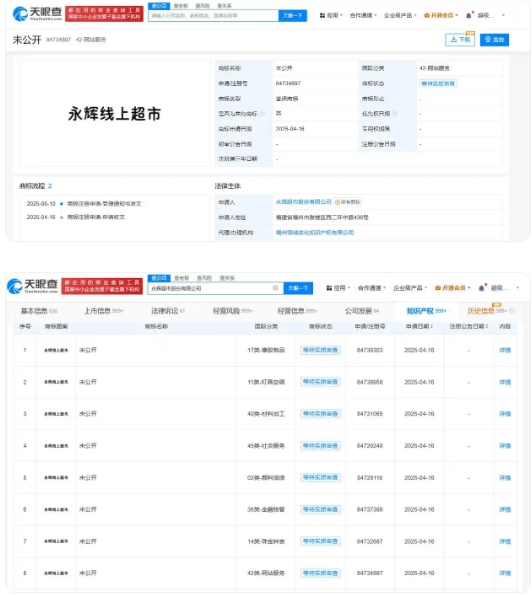The image size is (532, 595).
Task: Click the 天眼查 logo on the trademark detail page
Action: [x=37, y=14]
